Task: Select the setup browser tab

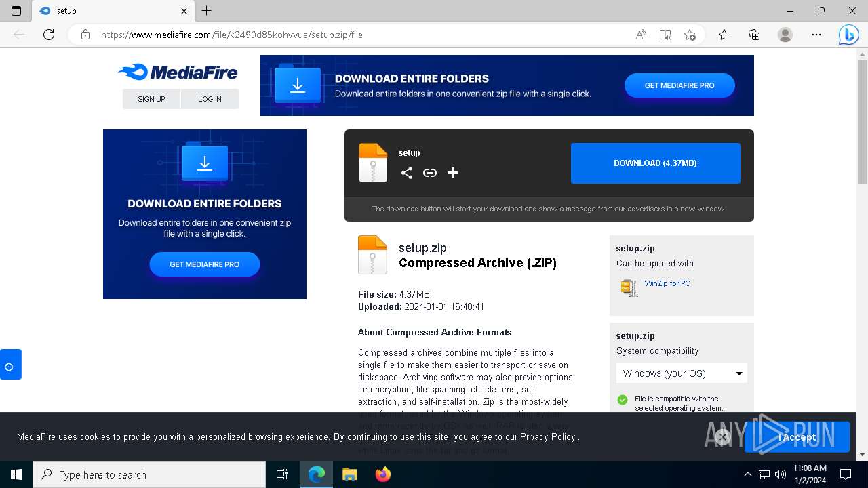Action: pyautogui.click(x=112, y=11)
